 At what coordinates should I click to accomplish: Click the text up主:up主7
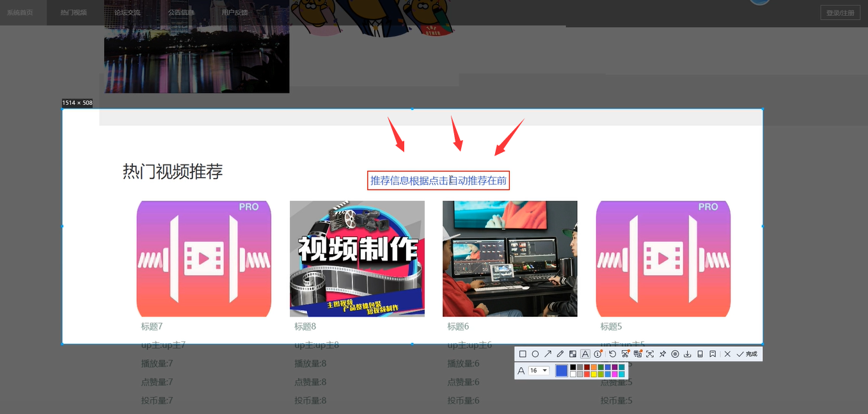[163, 345]
